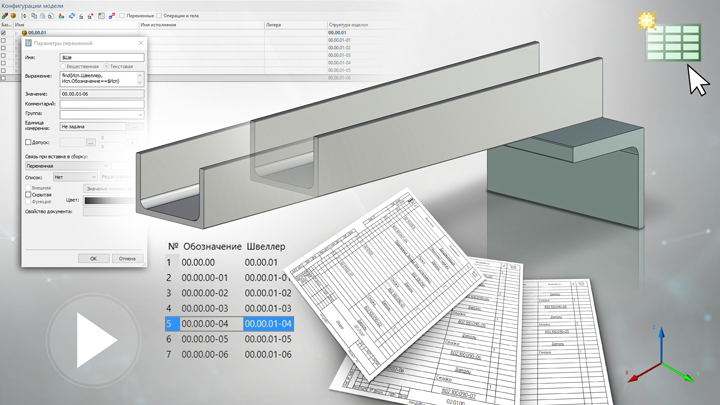720x405 pixels.
Task: Click the Обозначение column heading
Action: point(212,247)
